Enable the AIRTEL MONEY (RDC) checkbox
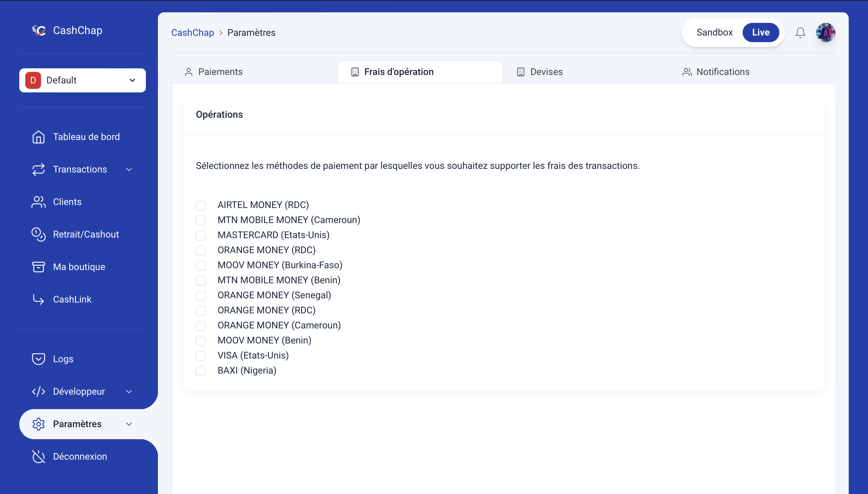868x494 pixels. (201, 205)
